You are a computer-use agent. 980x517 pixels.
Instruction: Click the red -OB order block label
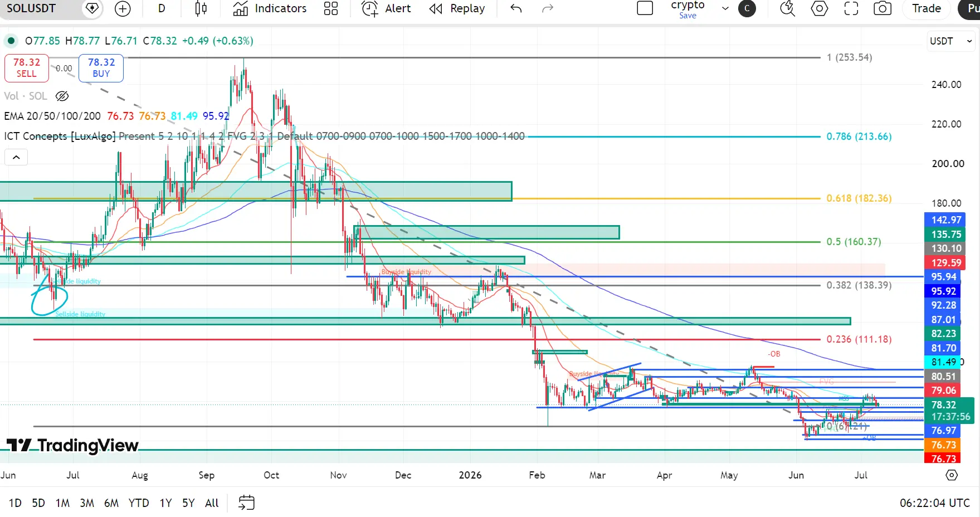tap(774, 354)
